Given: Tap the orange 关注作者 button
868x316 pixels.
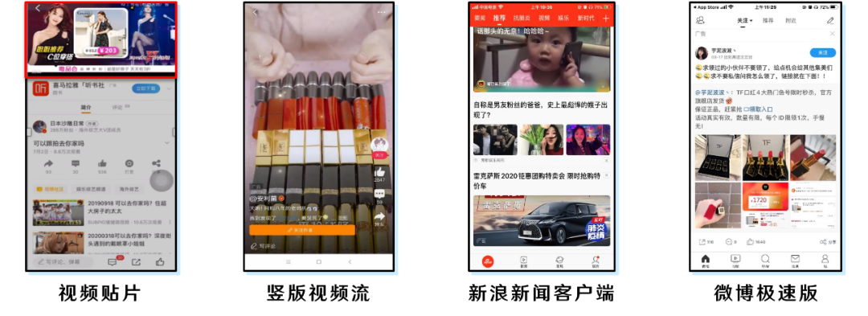Looking at the screenshot, I should click(x=301, y=230).
